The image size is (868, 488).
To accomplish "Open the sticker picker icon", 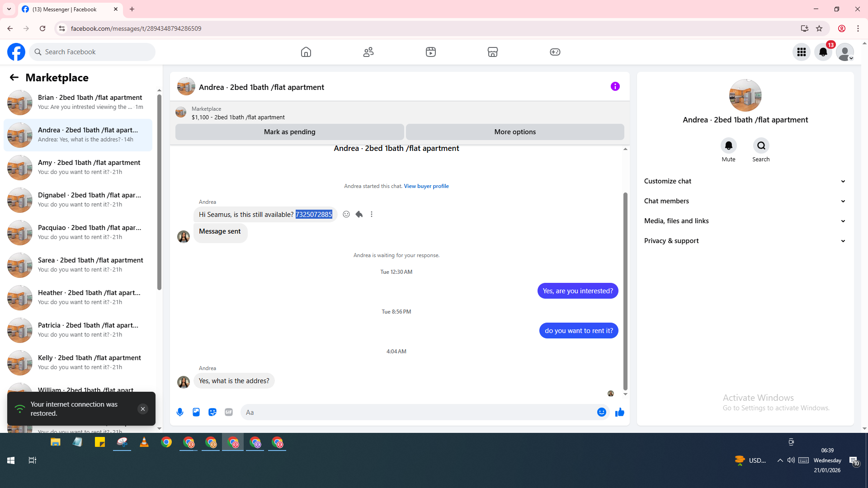I will [212, 412].
